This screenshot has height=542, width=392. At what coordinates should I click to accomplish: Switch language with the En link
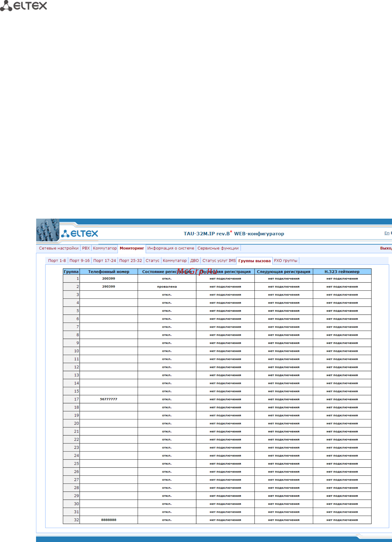click(x=387, y=233)
